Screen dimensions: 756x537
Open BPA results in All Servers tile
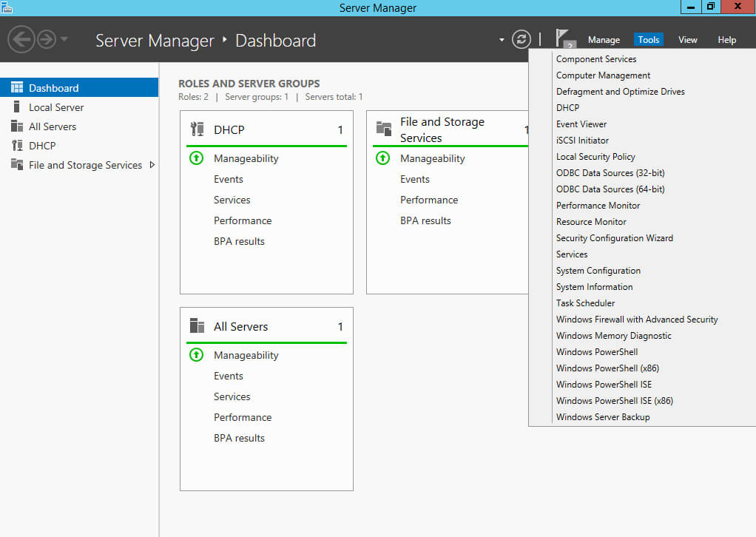point(239,438)
